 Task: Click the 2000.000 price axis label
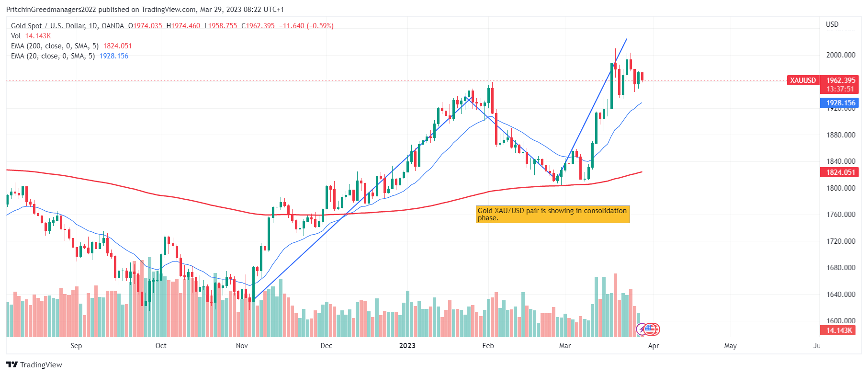(841, 55)
